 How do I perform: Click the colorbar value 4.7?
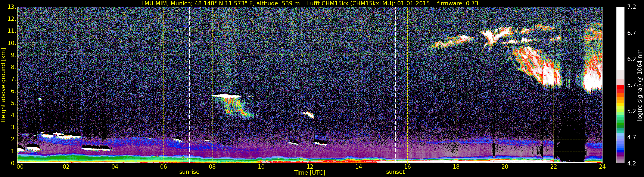tap(632, 137)
